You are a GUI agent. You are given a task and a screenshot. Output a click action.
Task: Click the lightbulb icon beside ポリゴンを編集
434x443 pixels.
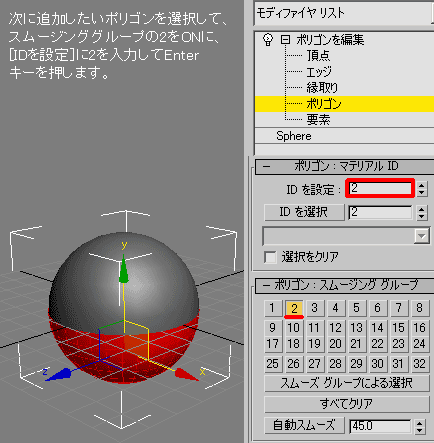click(268, 40)
